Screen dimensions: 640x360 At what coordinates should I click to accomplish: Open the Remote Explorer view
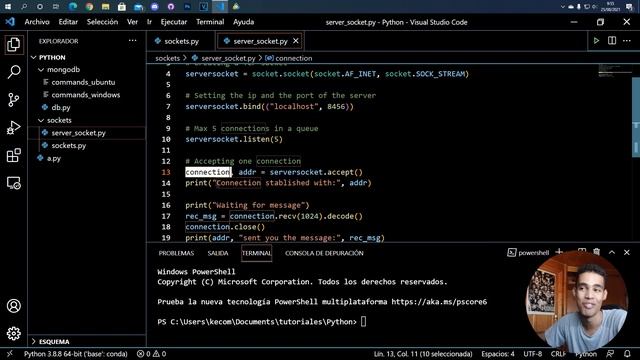coord(13,183)
